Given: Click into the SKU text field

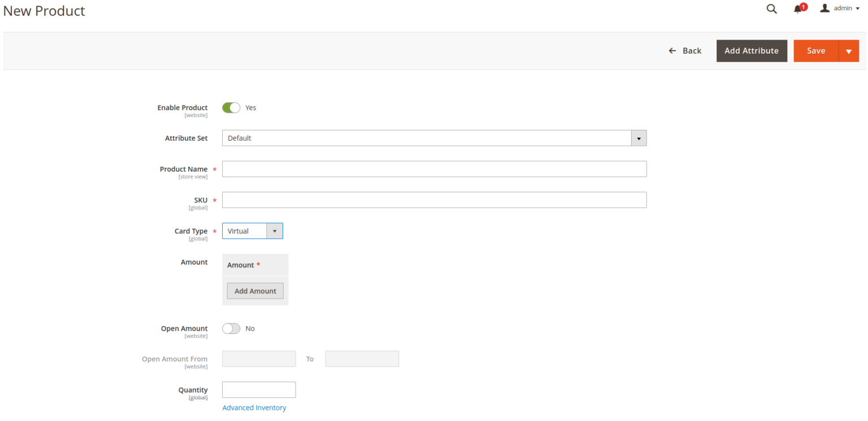Looking at the screenshot, I should tap(434, 200).
